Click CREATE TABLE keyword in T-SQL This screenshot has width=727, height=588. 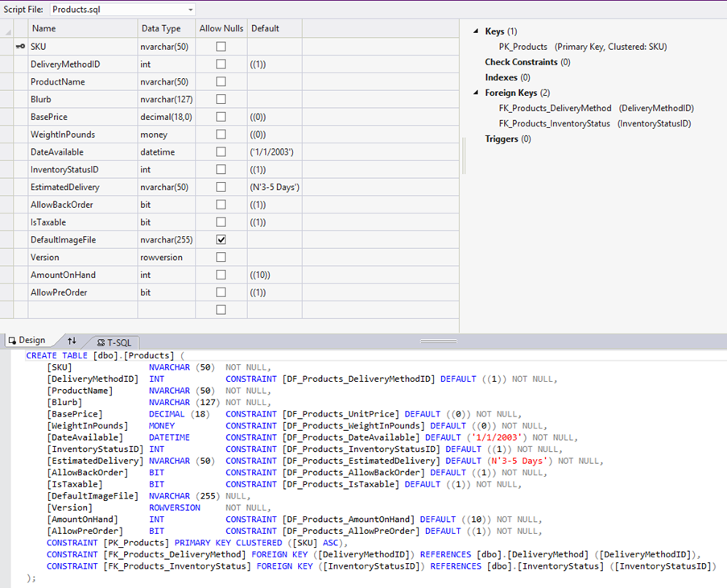coord(56,356)
